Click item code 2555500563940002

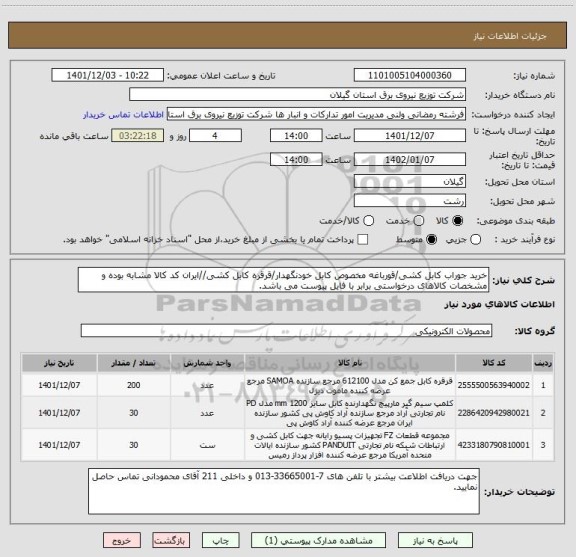coord(494,385)
